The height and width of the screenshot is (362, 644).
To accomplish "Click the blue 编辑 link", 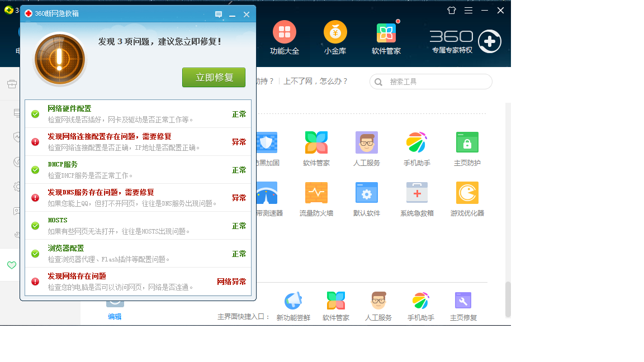I will (115, 316).
